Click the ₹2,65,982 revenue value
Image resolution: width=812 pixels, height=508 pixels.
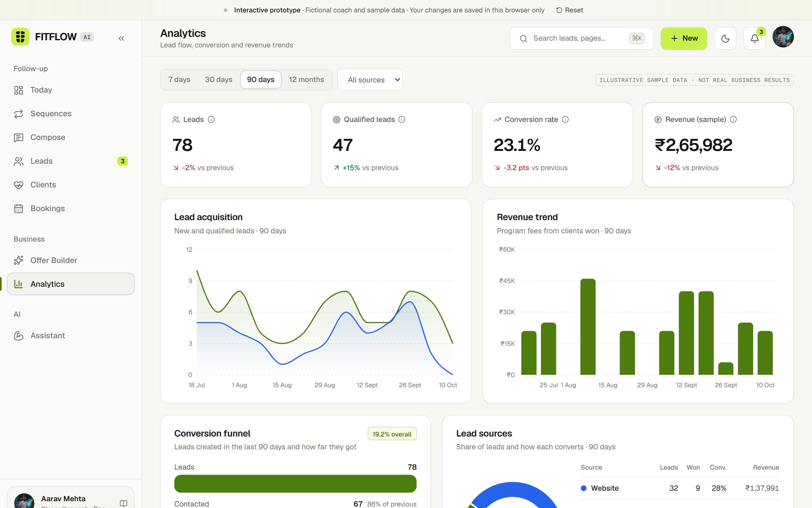[x=694, y=145]
